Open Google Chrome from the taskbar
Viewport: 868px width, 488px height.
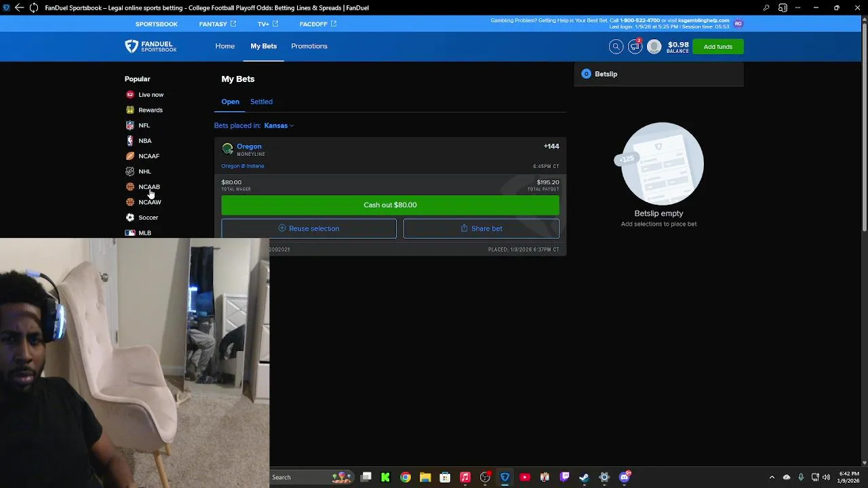pos(406,477)
